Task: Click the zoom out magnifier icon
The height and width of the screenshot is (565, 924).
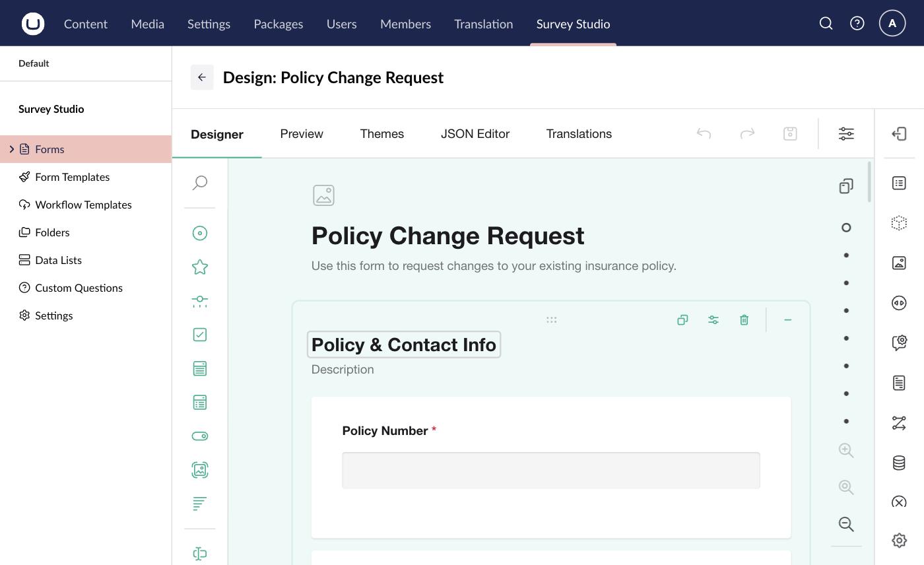Action: click(846, 524)
